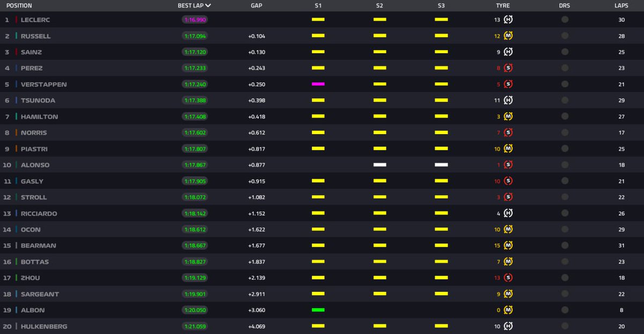Click Albon's lap count 8
The image size is (644, 334).
[621, 310]
